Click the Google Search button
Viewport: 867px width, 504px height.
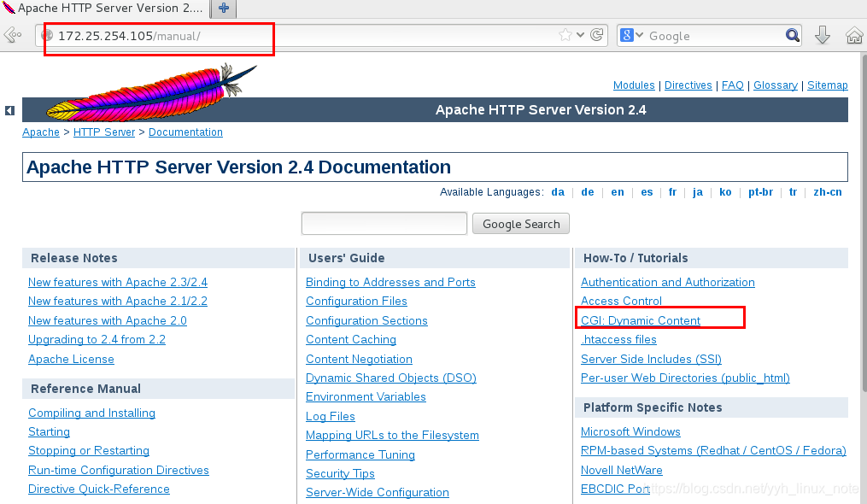pos(521,224)
